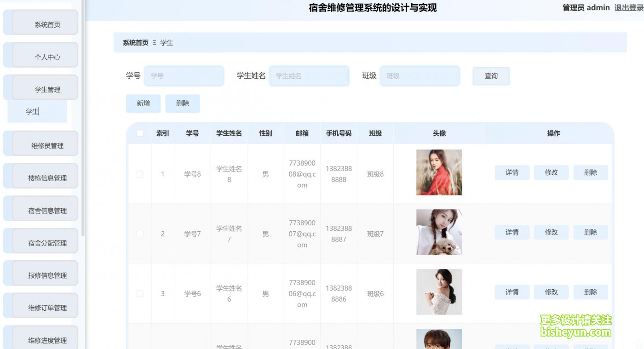Image resolution: width=644 pixels, height=349 pixels.
Task: Click 删除 for 学号6 row
Action: tap(591, 292)
